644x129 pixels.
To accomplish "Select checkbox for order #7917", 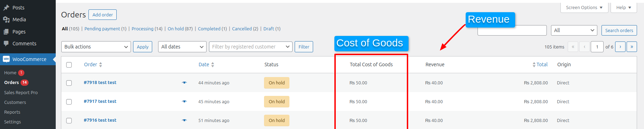I will (69, 102).
